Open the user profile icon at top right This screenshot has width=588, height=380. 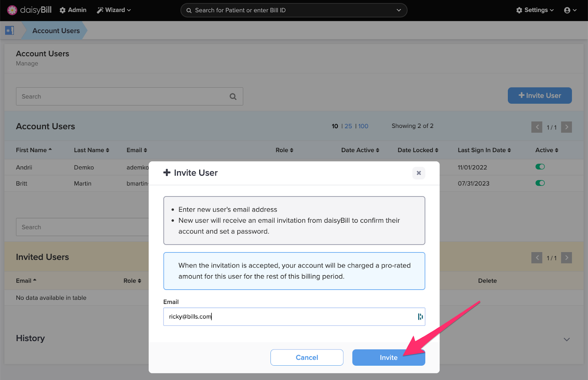[567, 10]
